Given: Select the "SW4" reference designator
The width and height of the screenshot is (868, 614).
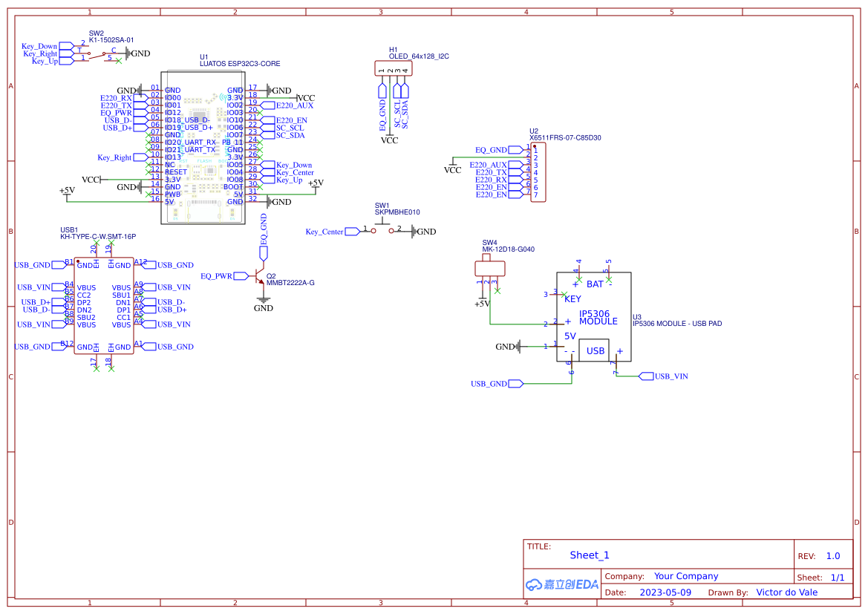Looking at the screenshot, I should tap(489, 243).
